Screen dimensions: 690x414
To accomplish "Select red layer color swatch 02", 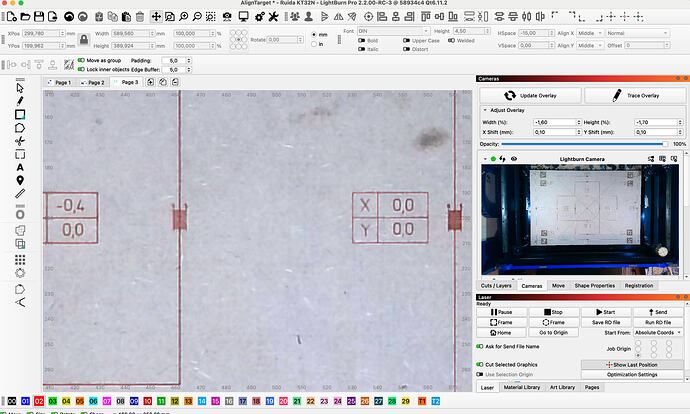I will [x=39, y=401].
